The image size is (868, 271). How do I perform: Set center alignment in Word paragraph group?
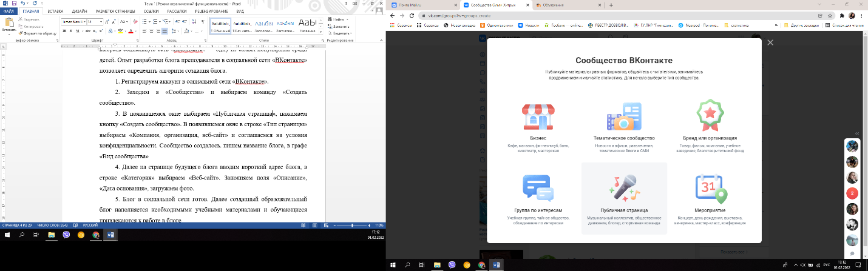(x=151, y=31)
